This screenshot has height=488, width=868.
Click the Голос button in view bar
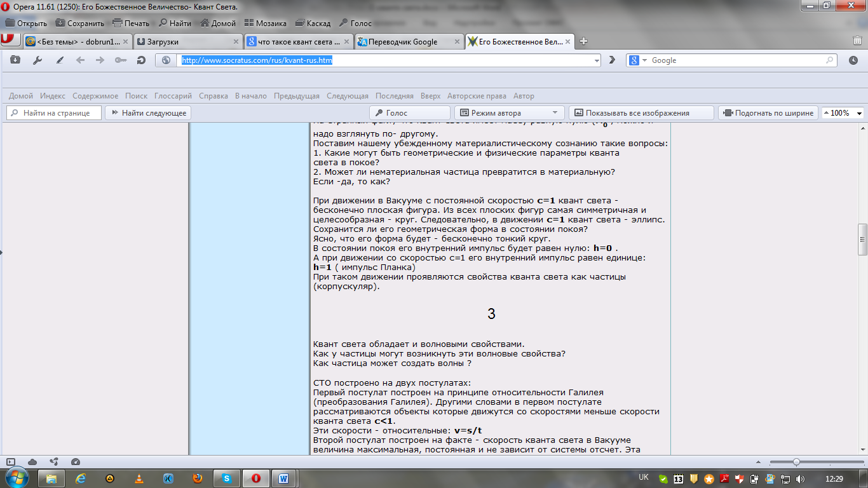[409, 113]
